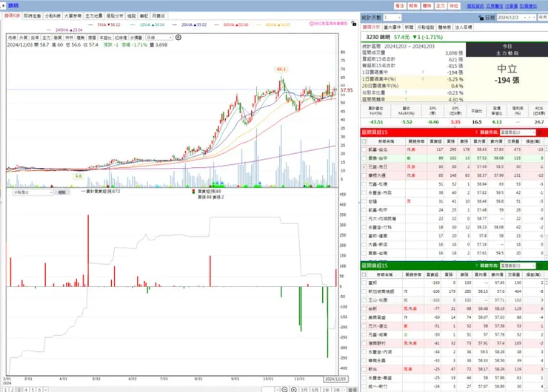The height and width of the screenshot is (392, 548).
Task: Click the date field showing 2024/12/3
Action: pos(516,18)
